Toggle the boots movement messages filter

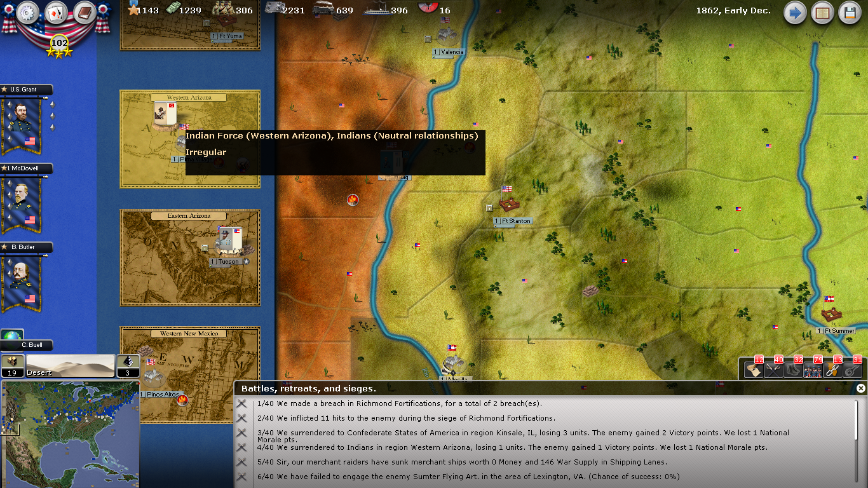point(793,369)
